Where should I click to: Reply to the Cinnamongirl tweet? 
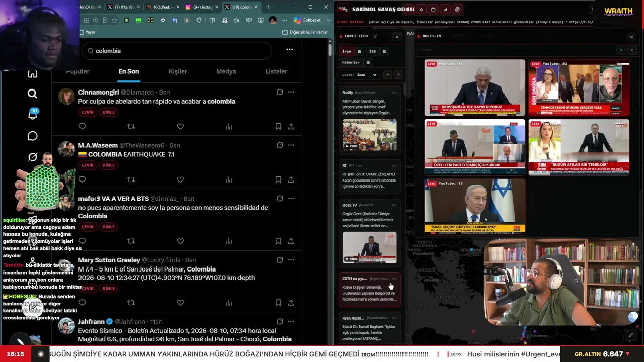tap(82, 127)
